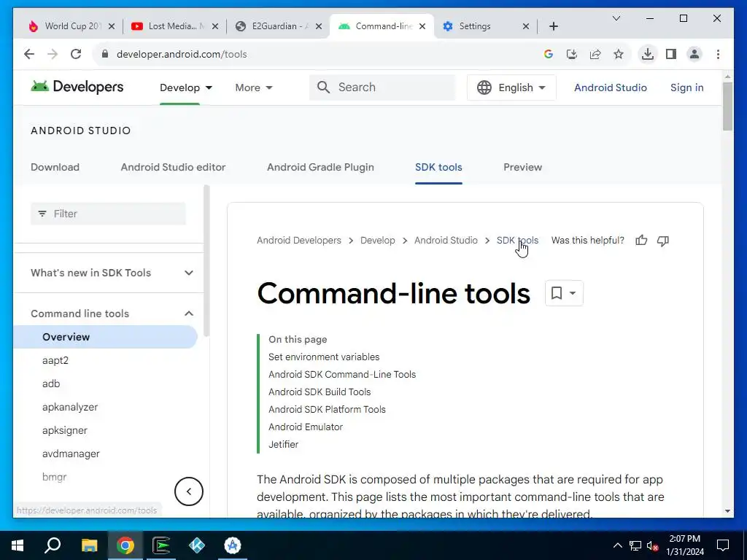Select the Android Studio editor tab
Image resolution: width=747 pixels, height=560 pixels.
(x=173, y=167)
